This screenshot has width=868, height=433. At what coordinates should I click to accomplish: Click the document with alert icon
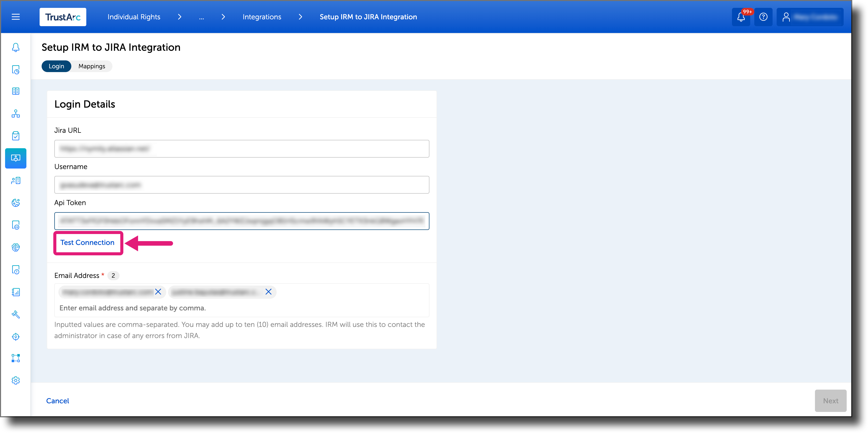pyautogui.click(x=15, y=270)
